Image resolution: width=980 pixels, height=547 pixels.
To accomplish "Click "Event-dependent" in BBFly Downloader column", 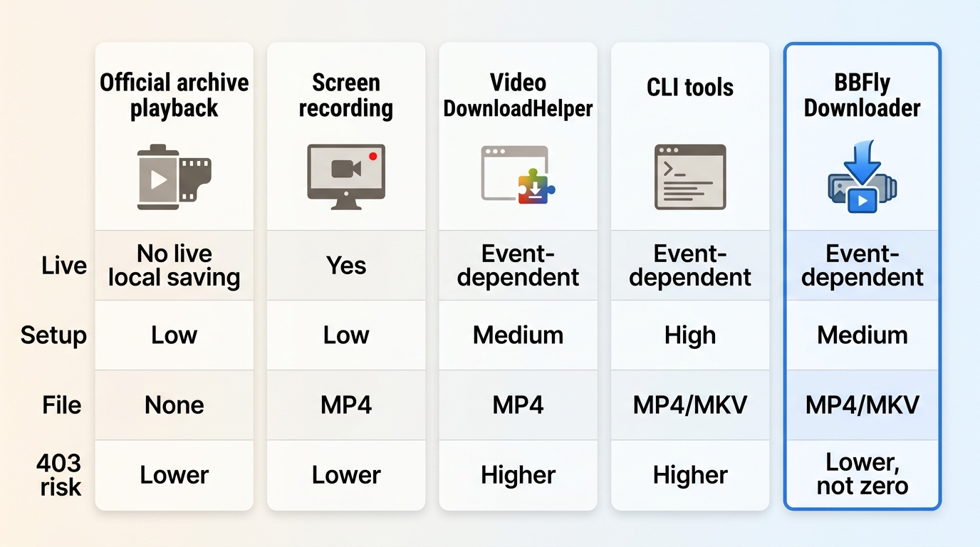I will tap(862, 266).
